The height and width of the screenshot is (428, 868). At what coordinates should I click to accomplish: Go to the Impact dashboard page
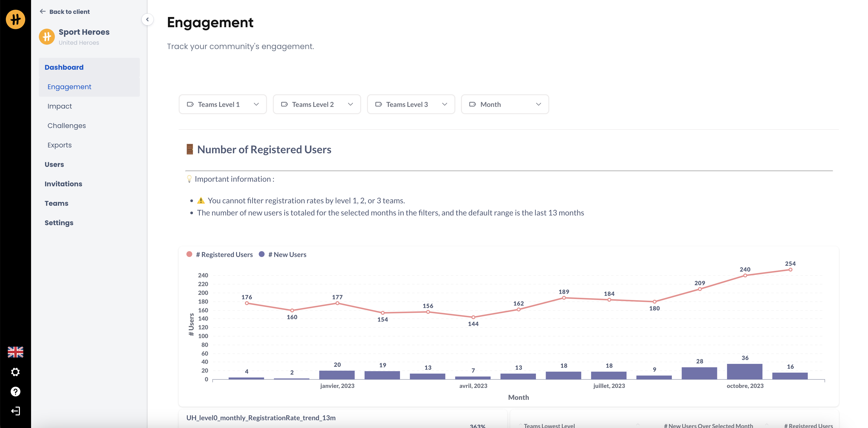(x=60, y=106)
